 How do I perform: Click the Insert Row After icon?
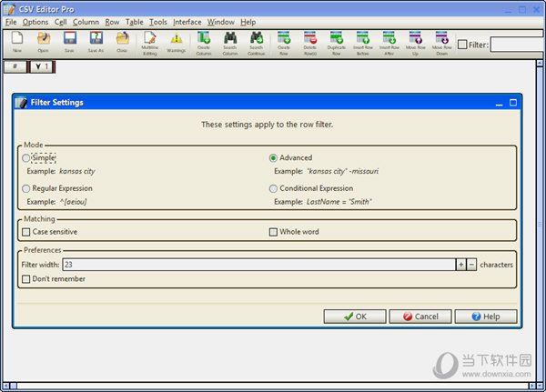pyautogui.click(x=389, y=44)
